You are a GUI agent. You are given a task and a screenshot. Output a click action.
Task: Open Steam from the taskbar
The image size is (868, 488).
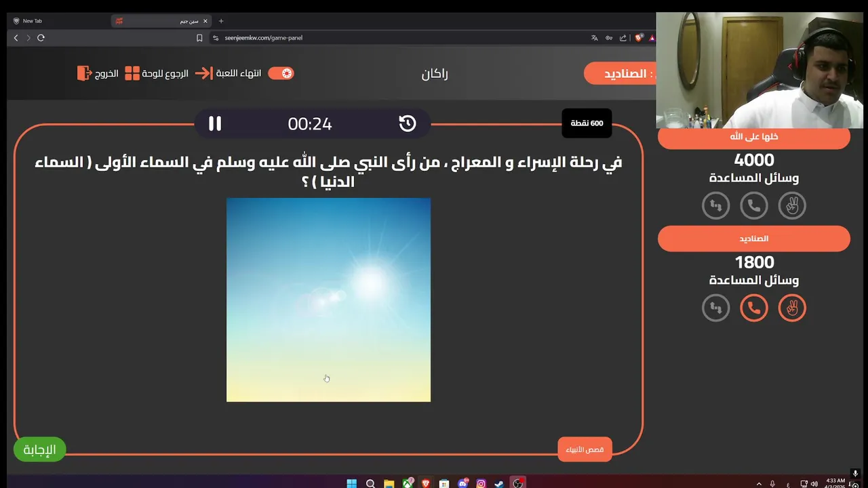(x=499, y=483)
